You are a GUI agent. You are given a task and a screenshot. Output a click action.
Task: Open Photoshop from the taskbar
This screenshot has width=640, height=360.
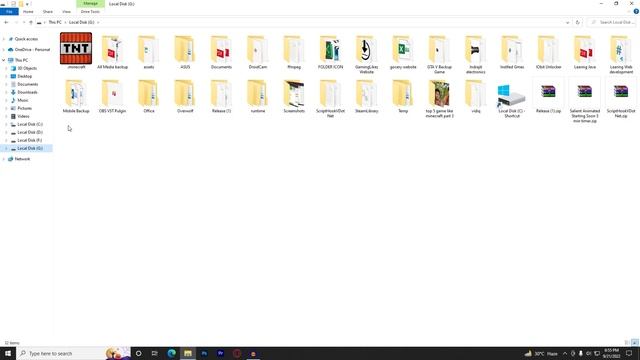click(204, 353)
